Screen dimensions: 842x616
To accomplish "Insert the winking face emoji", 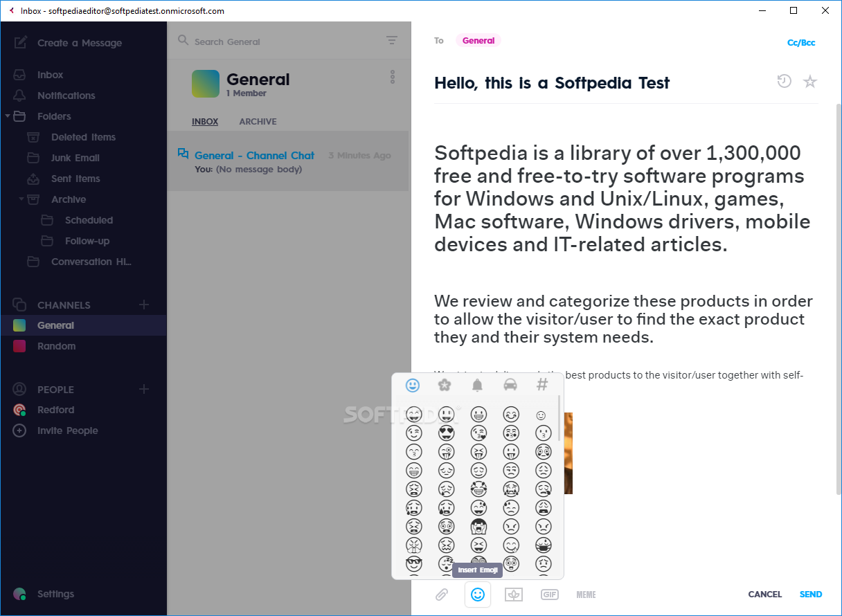I will point(414,433).
